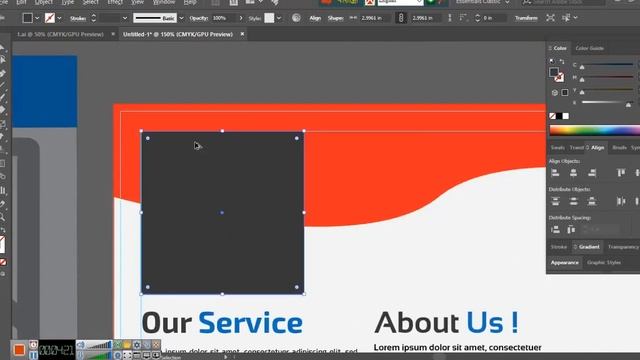Close the 1.ai document tab
640x360 pixels.
[x=113, y=34]
